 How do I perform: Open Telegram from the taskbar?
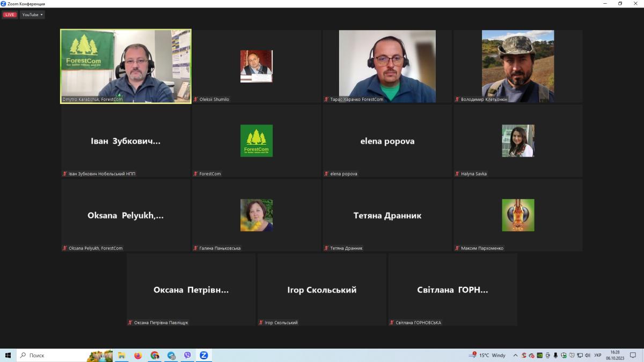point(171,355)
